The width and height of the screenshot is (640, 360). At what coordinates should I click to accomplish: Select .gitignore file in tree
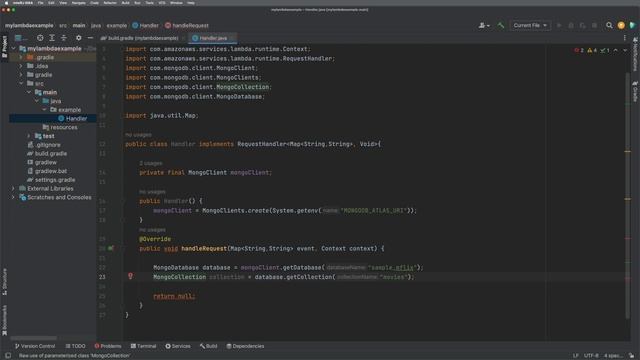click(x=44, y=145)
